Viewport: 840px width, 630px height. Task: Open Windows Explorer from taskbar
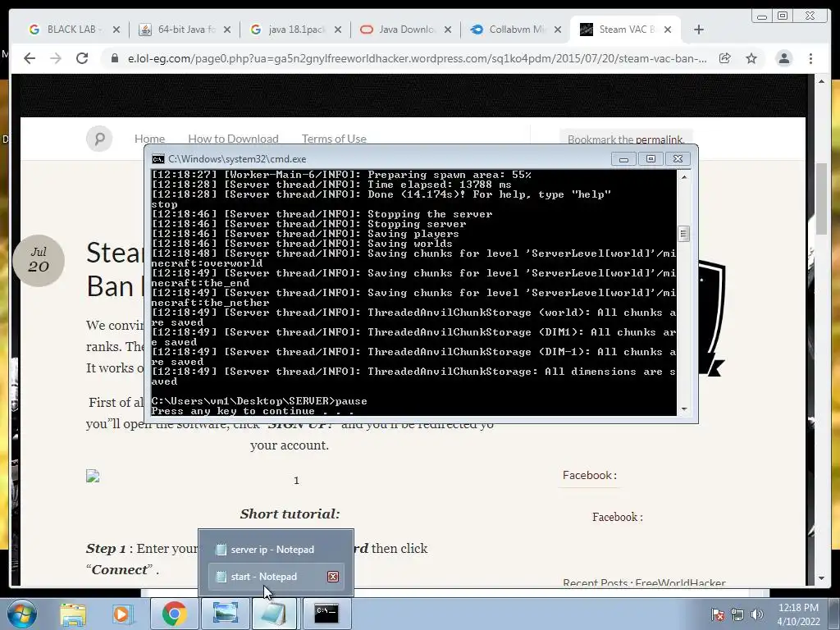(73, 614)
